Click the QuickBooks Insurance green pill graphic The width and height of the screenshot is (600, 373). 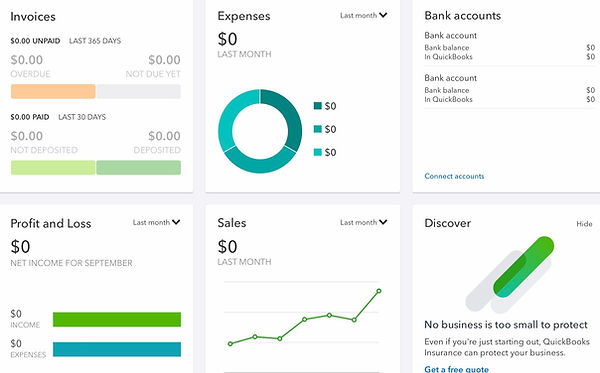pos(523,267)
